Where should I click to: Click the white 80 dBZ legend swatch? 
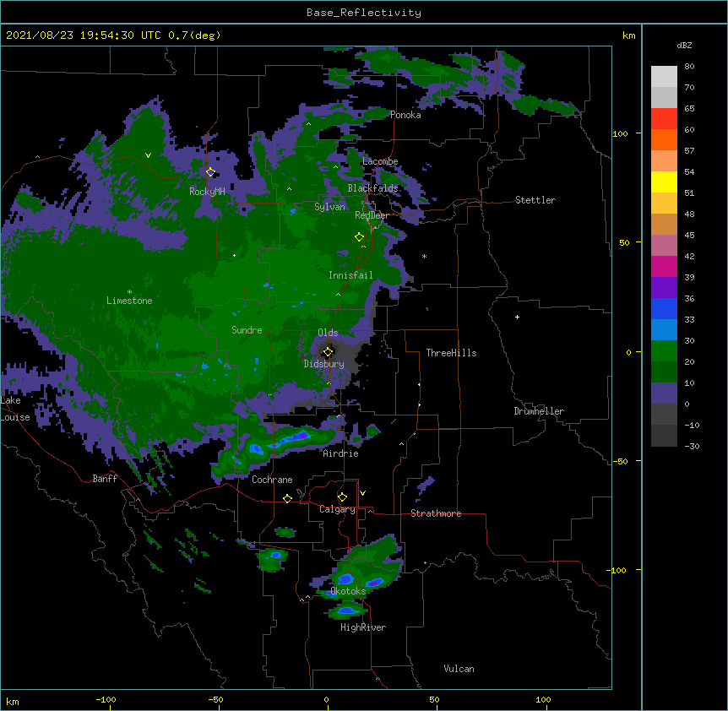coord(664,77)
